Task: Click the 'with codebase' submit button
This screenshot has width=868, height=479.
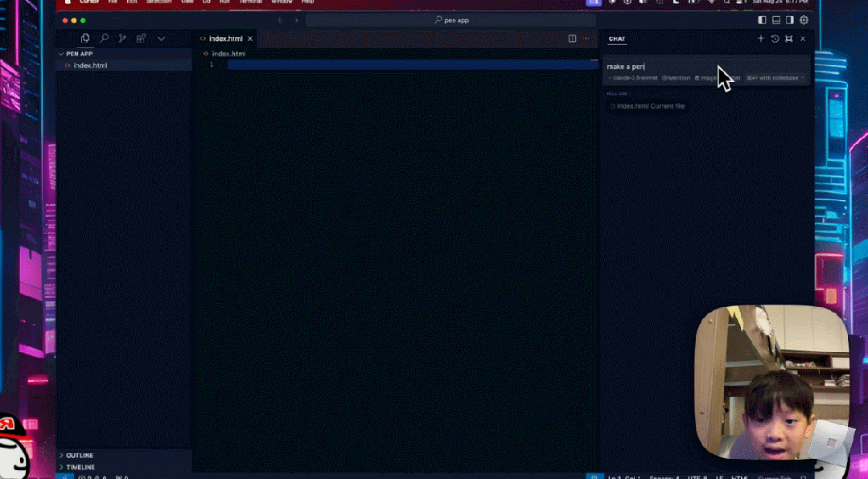Action: (x=776, y=78)
